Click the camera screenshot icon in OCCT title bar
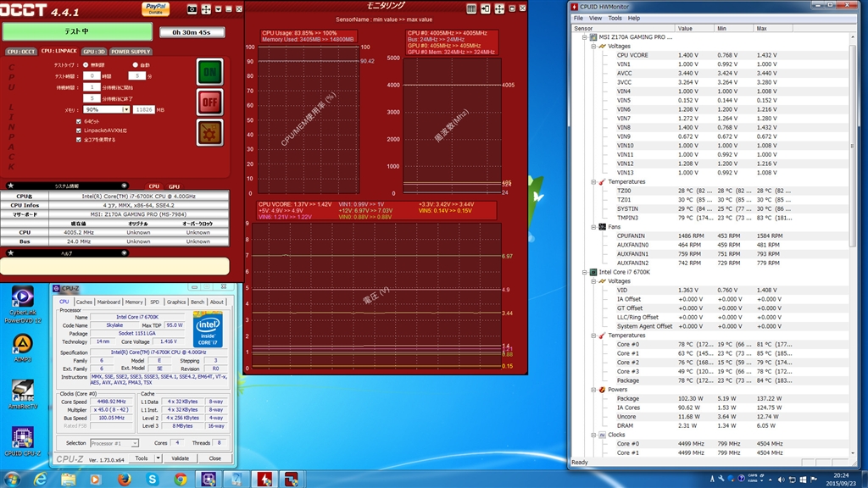Viewport: 868px width, 488px height. click(192, 8)
